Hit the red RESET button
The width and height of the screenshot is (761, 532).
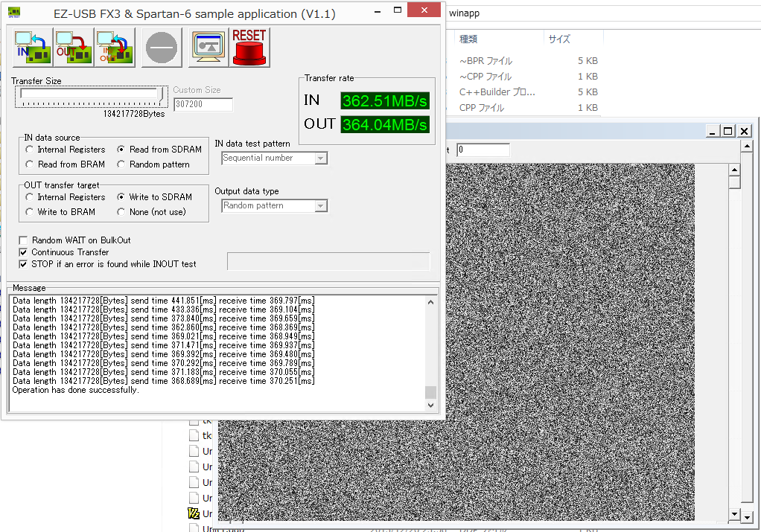click(x=249, y=48)
